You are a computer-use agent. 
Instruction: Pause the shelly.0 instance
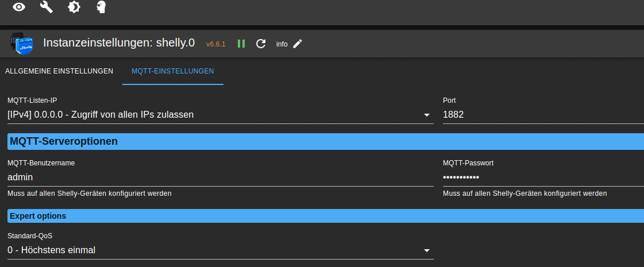pos(241,44)
